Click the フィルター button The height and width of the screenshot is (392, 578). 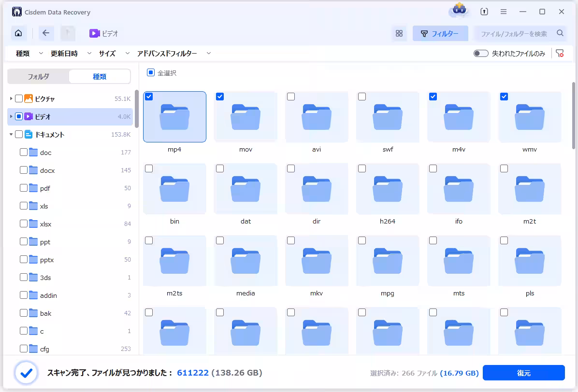pos(440,33)
